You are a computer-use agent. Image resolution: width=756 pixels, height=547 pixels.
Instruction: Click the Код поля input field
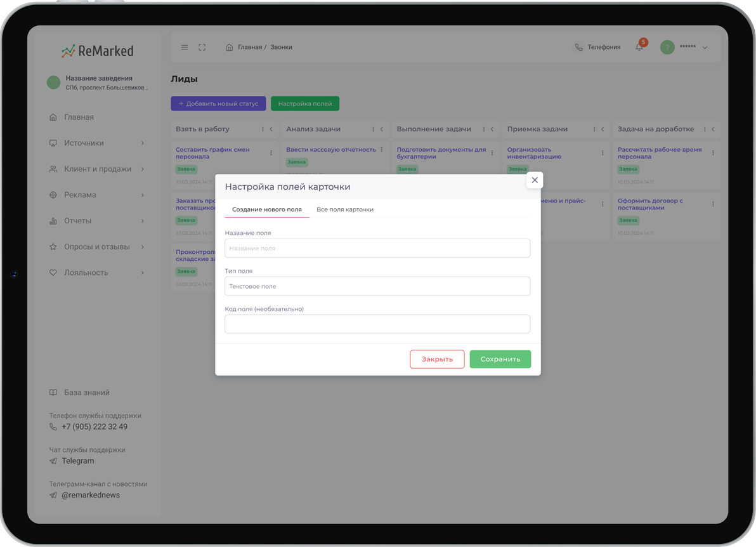click(377, 324)
